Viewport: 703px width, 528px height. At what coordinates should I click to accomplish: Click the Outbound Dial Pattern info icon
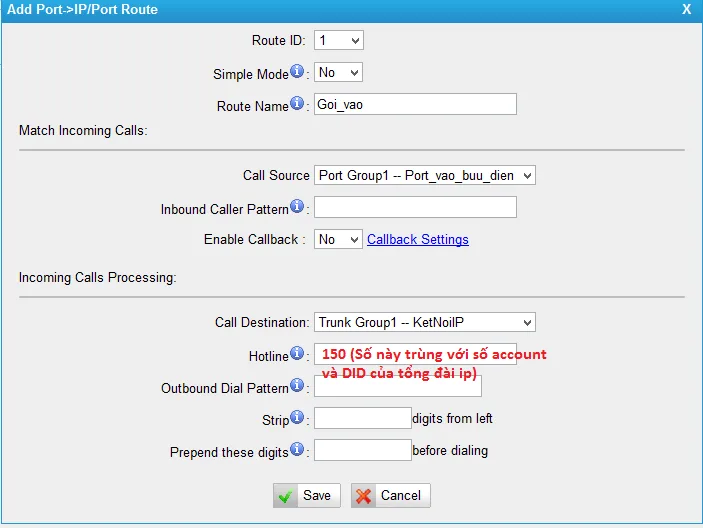297,386
